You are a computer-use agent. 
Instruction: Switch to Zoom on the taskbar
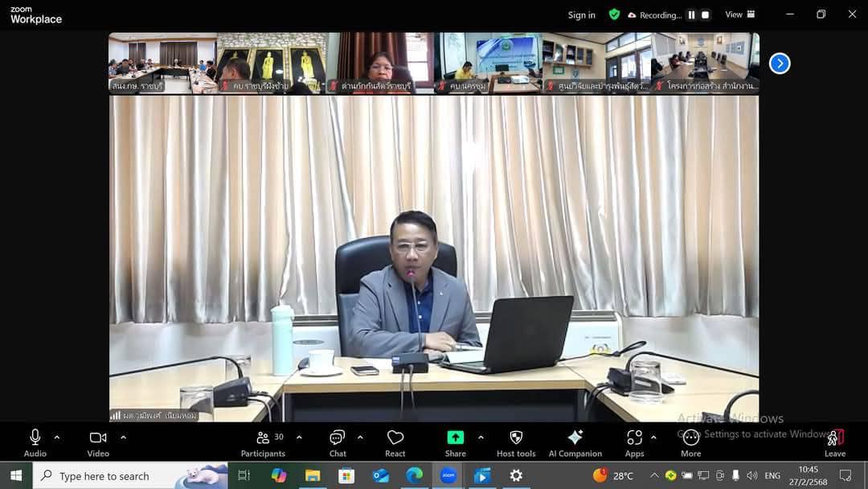coord(448,475)
